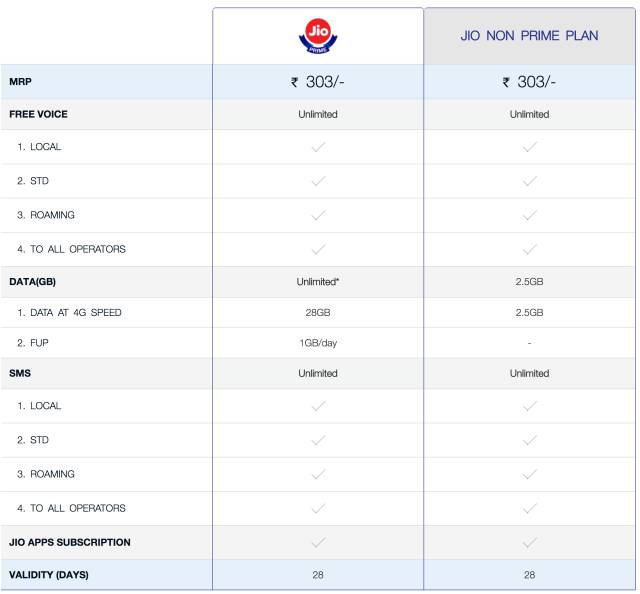The width and height of the screenshot is (640, 594).
Task: Click Jio Prime SMS TO ALL OPERATORS checkmark
Action: pyautogui.click(x=318, y=508)
